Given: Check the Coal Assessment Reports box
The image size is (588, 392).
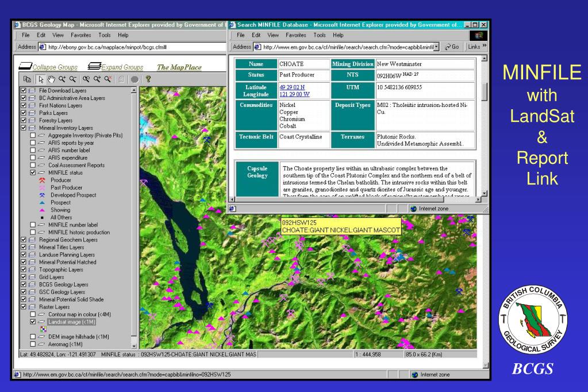Looking at the screenshot, I should (x=33, y=165).
